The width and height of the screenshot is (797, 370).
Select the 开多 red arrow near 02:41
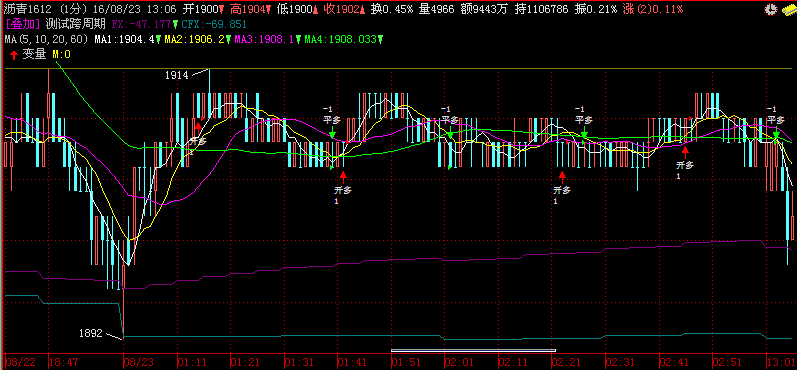tap(685, 151)
